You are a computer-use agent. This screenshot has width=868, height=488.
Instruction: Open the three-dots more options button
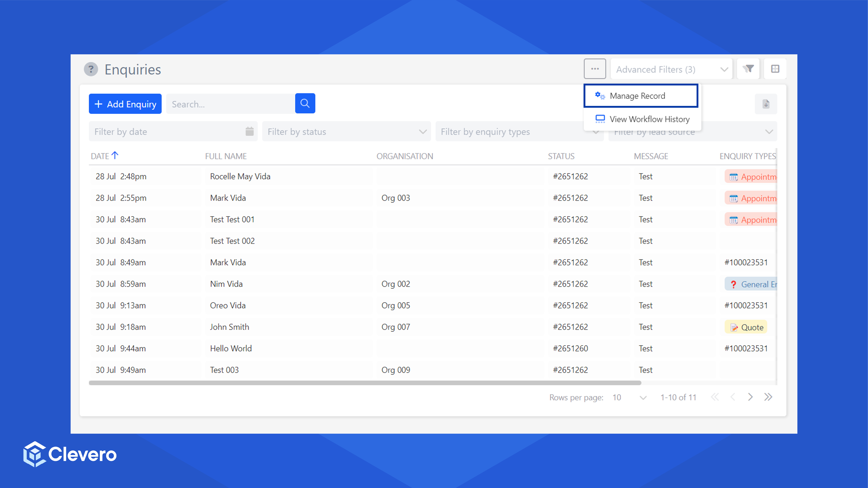[x=595, y=69]
